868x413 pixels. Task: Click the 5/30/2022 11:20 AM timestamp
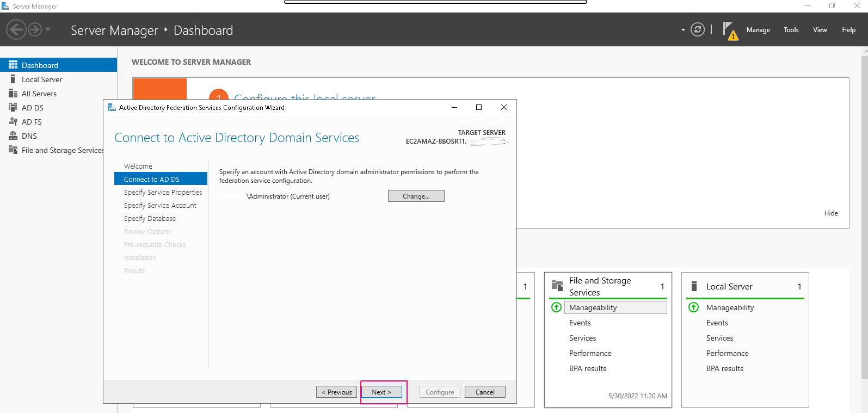point(638,396)
